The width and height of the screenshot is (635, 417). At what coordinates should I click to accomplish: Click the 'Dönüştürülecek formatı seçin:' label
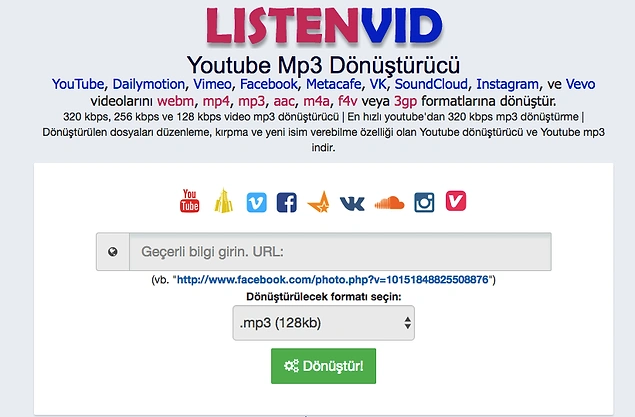click(324, 297)
